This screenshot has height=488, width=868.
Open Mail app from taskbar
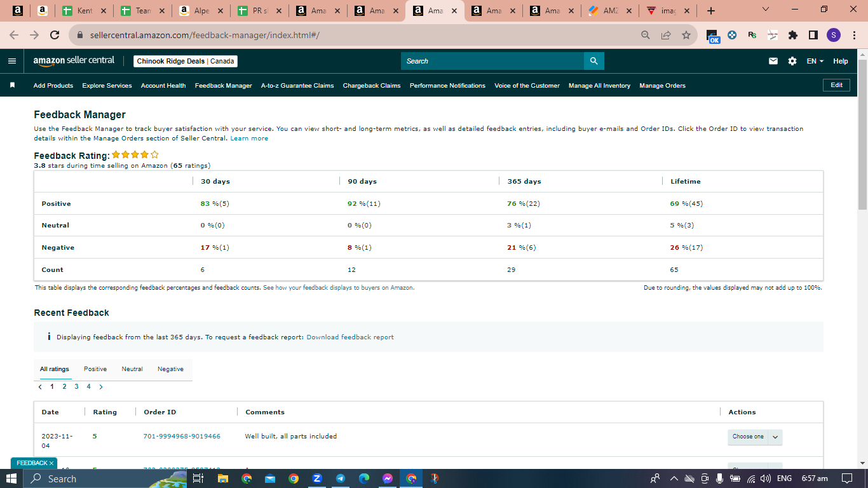click(269, 478)
